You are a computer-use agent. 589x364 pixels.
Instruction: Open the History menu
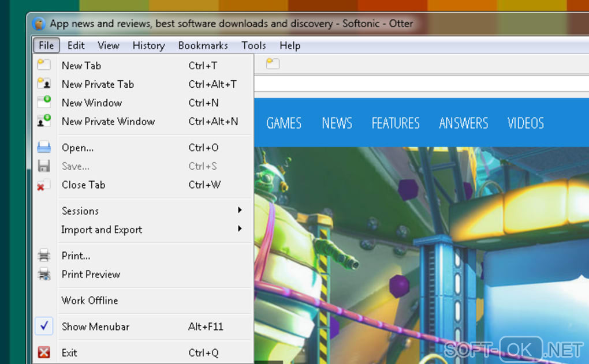pos(149,46)
